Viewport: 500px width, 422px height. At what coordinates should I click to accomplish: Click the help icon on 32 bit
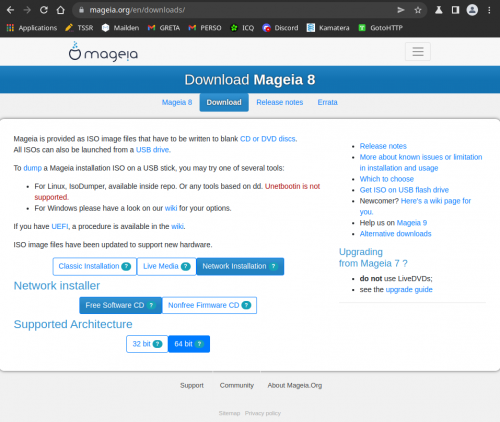157,344
